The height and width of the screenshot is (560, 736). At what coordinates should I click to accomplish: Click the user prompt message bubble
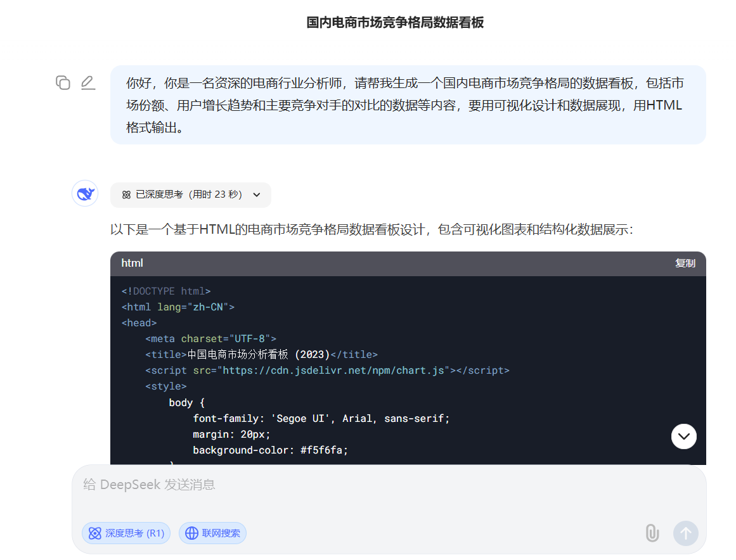pyautogui.click(x=408, y=105)
